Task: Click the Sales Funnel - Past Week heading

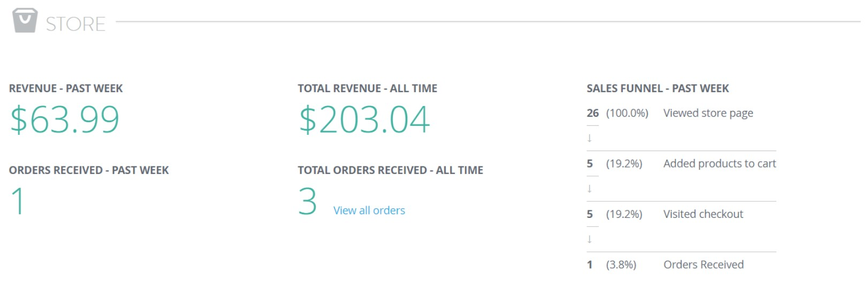Action: (658, 88)
